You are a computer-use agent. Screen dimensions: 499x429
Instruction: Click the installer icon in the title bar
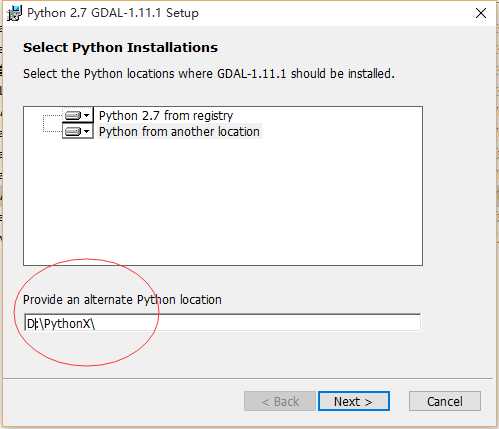pyautogui.click(x=14, y=14)
